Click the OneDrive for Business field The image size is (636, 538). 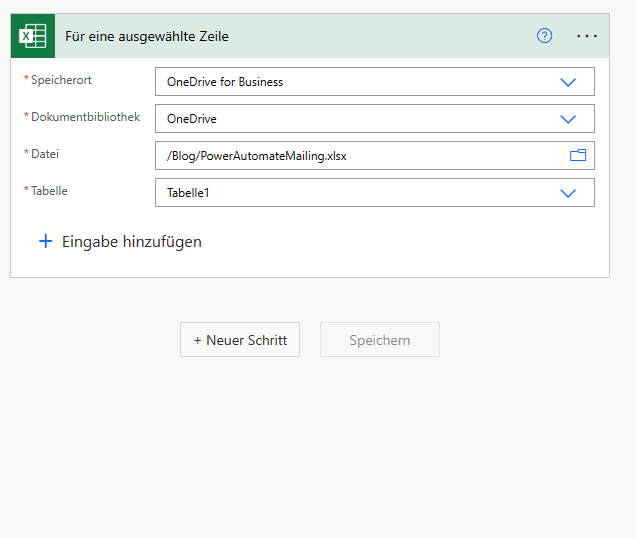point(375,82)
